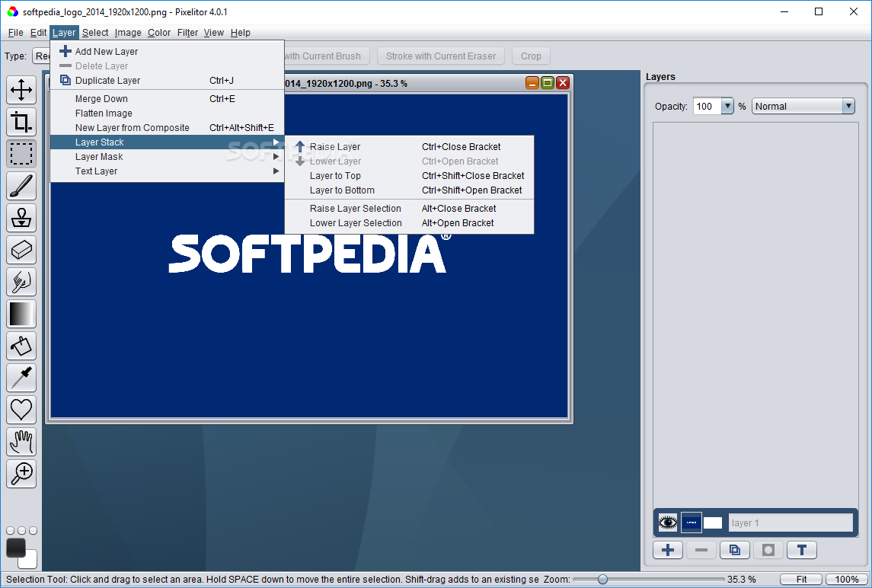872x588 pixels.
Task: Maximize the inner image window with green button
Action: (x=548, y=83)
